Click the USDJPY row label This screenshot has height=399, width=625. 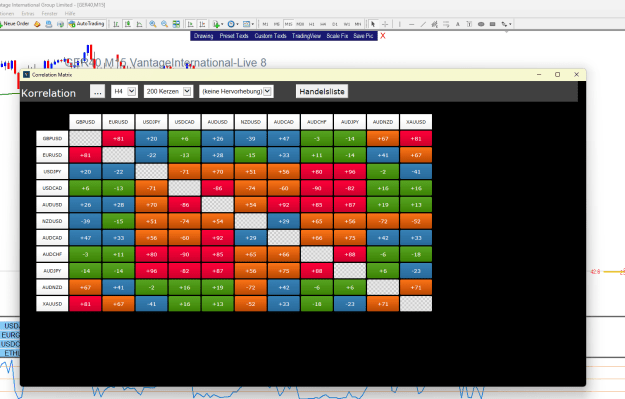(52, 172)
